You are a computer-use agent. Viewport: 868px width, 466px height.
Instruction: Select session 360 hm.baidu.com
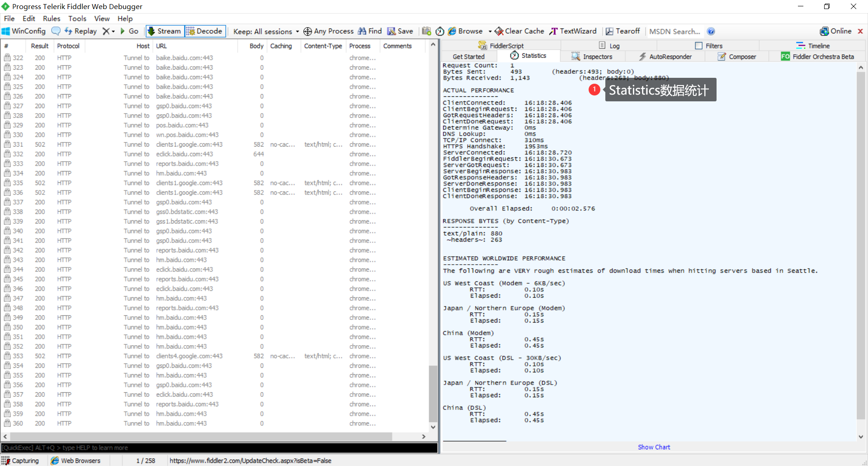(214, 423)
